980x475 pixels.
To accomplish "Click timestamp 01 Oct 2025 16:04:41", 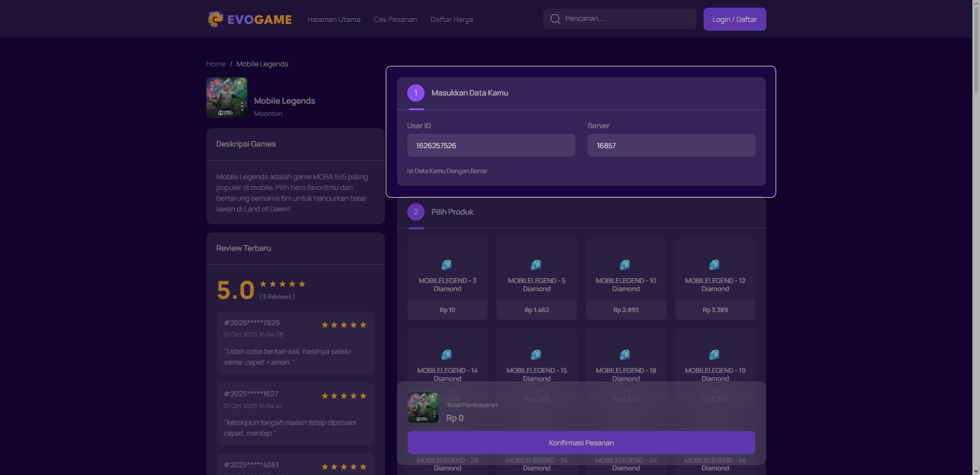I will tap(253, 406).
